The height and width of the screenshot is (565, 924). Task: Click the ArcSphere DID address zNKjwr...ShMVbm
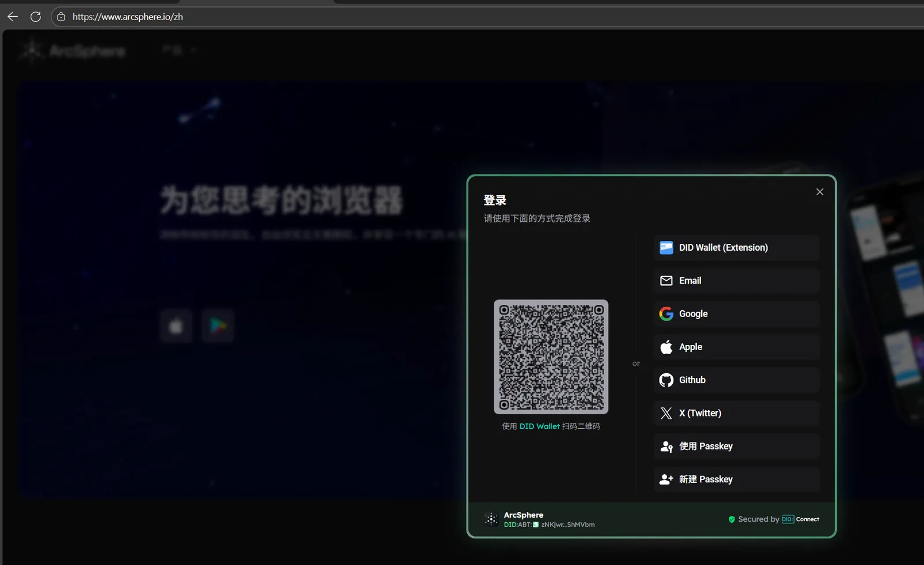(x=567, y=525)
